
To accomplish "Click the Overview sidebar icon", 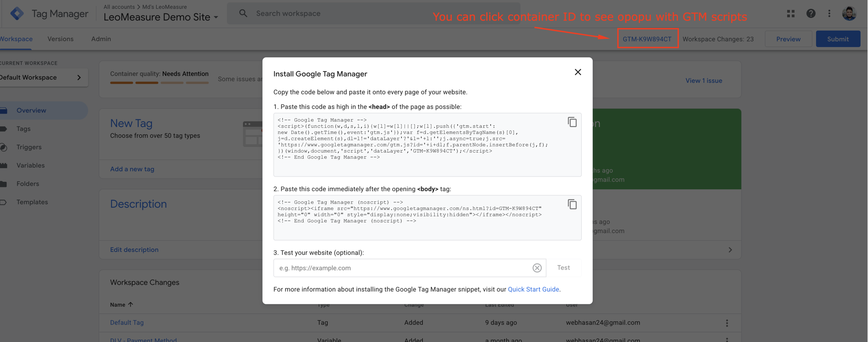I will point(4,110).
